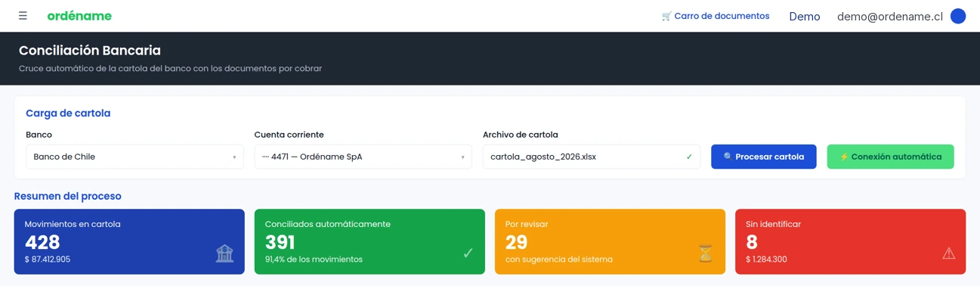Open the hamburger menu icon
The image size is (980, 286).
click(x=23, y=16)
